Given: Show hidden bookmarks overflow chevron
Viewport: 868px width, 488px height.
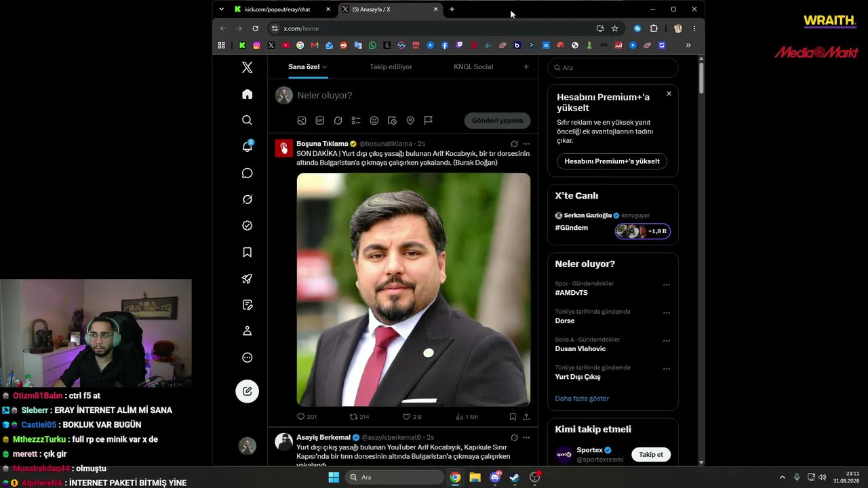Looking at the screenshot, I should [688, 45].
